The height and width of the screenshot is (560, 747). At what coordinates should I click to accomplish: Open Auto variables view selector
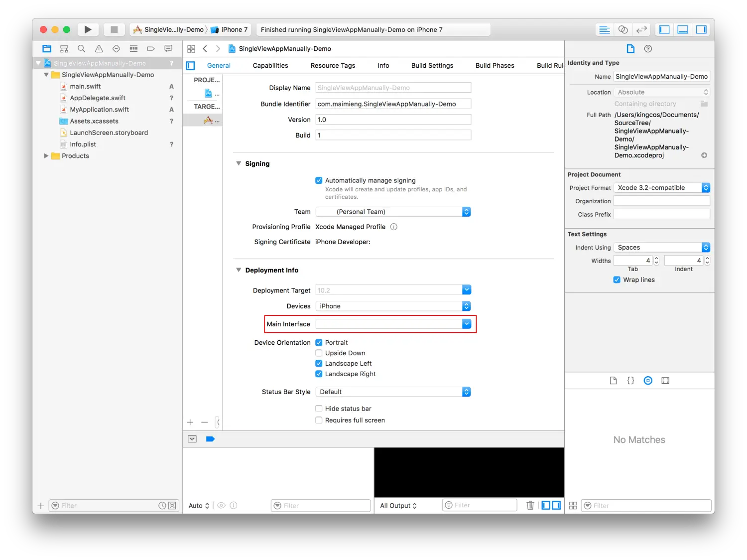pos(199,505)
